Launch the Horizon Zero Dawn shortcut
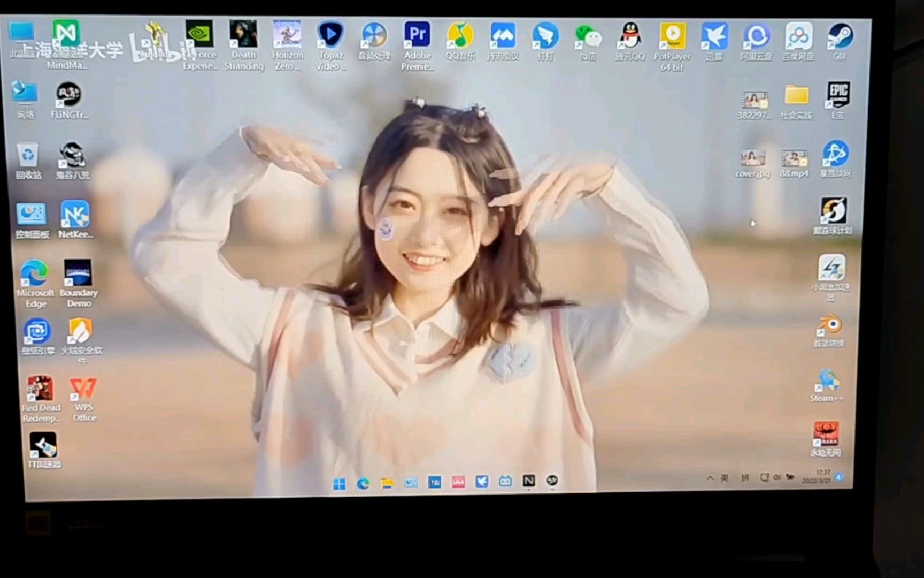924x578 pixels. coord(287,45)
